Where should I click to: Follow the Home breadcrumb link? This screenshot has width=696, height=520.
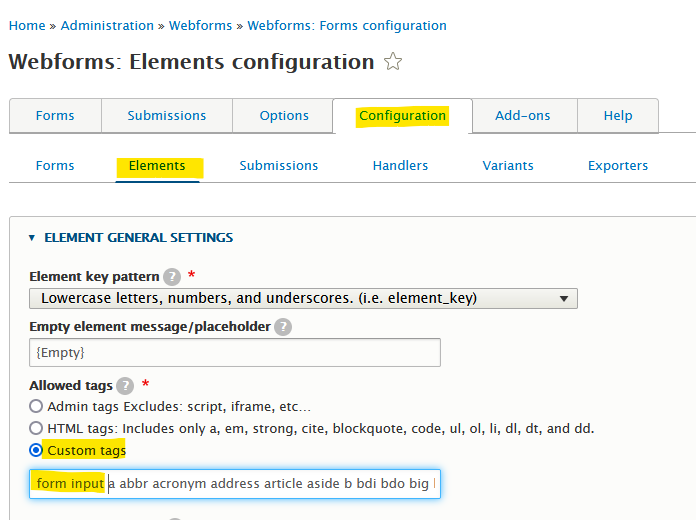(27, 26)
